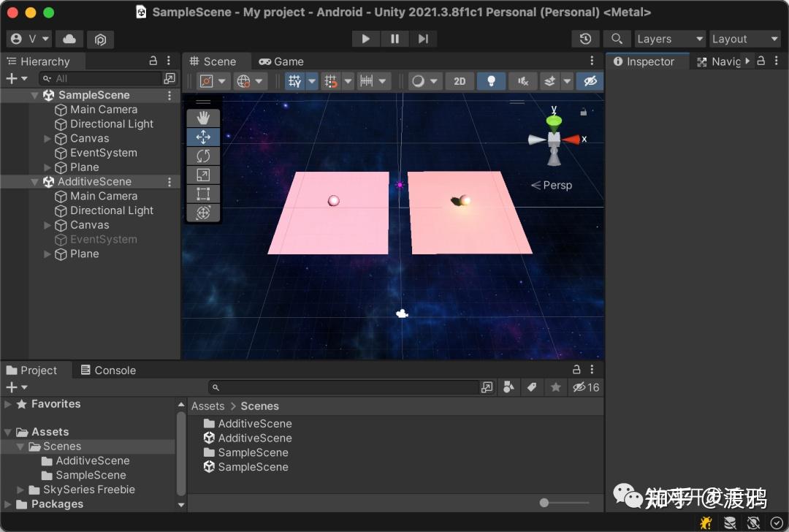Select the Rect transform tool
This screenshot has height=532, width=789.
click(203, 194)
